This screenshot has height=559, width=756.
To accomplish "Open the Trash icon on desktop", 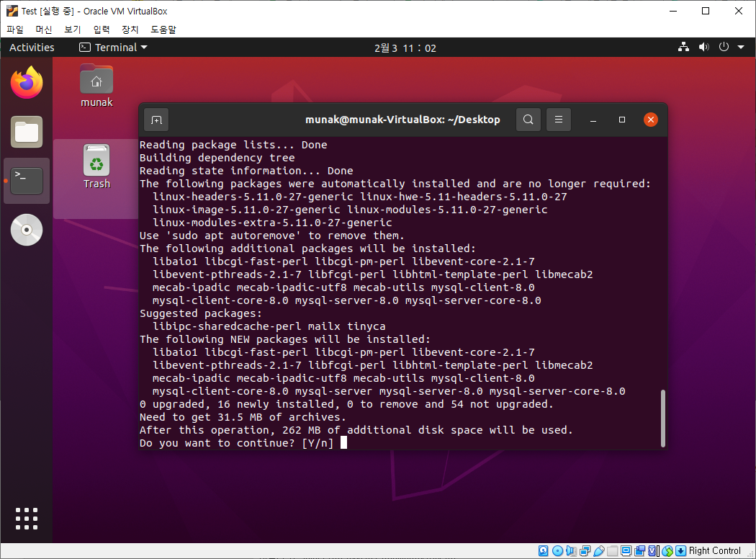I will 96,167.
